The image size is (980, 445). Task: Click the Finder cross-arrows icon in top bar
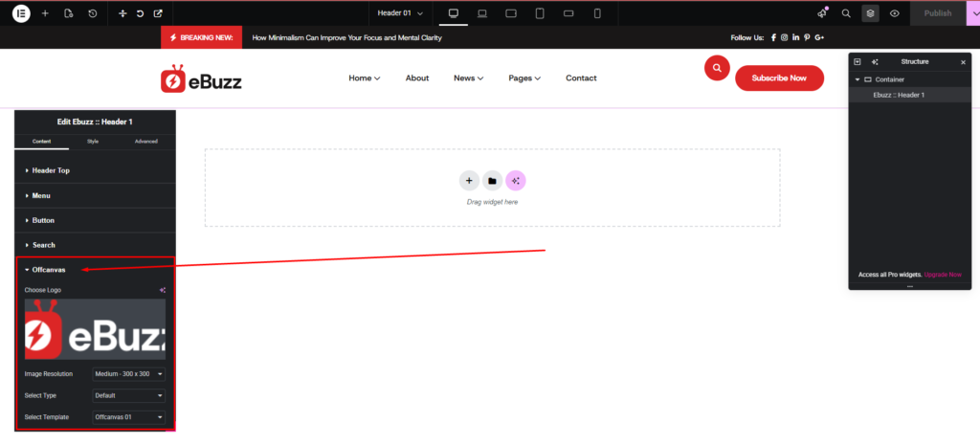click(x=122, y=13)
